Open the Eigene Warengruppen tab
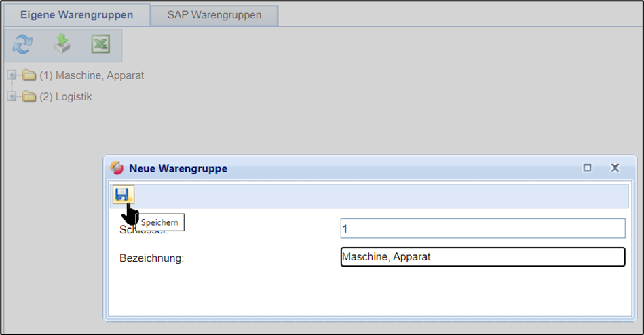The height and width of the screenshot is (335, 644). pyautogui.click(x=76, y=15)
